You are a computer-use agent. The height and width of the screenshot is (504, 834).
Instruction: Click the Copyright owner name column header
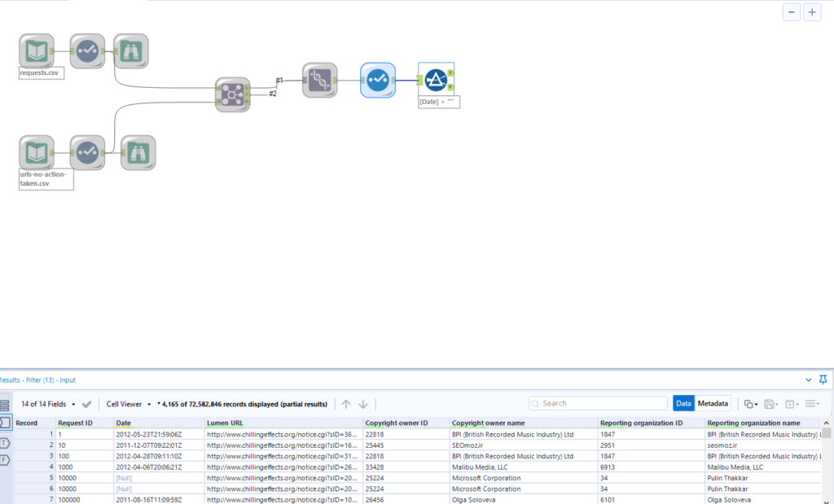pos(524,423)
